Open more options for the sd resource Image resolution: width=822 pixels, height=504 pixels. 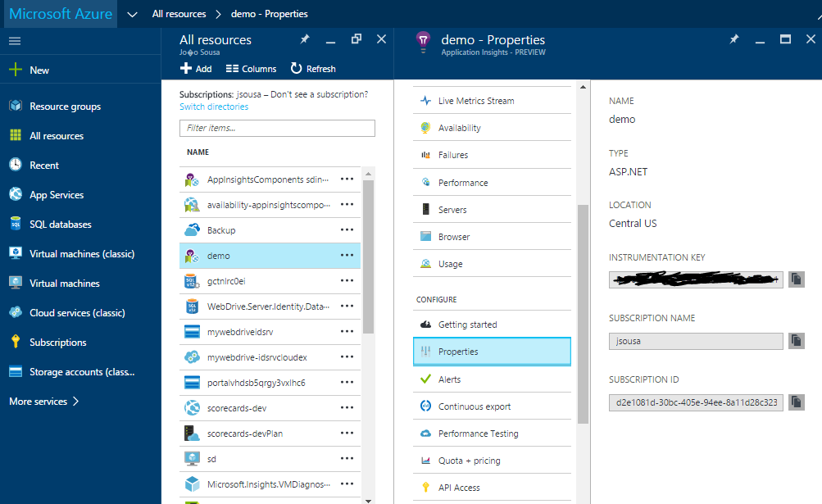[347, 458]
